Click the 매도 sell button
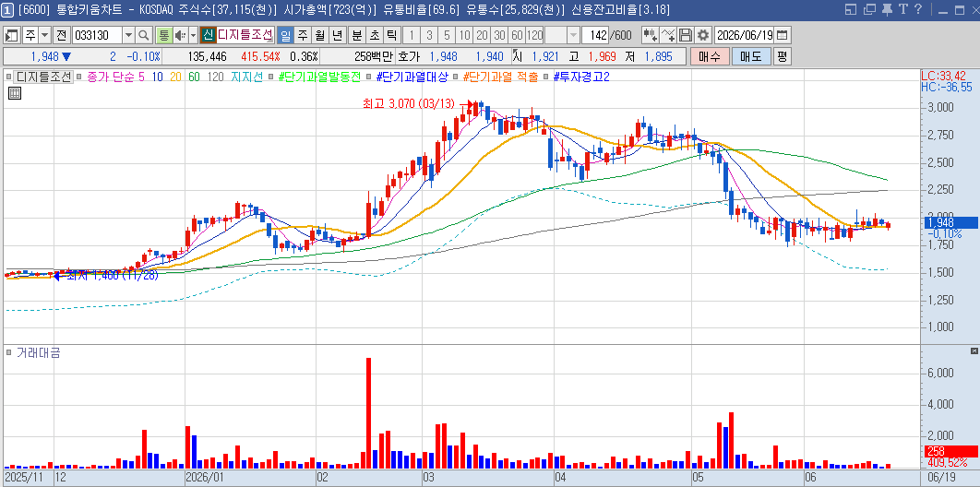This screenshot has width=980, height=487. (750, 57)
